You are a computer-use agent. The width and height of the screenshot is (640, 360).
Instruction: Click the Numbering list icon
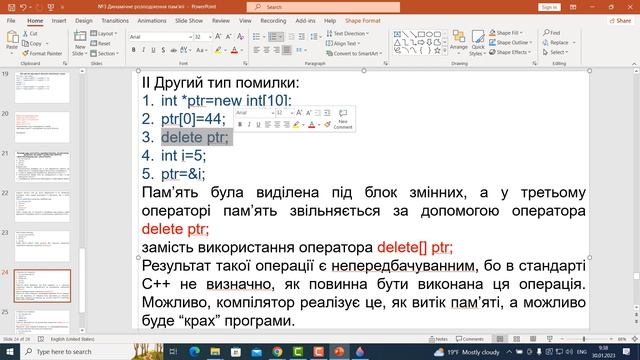(x=273, y=37)
